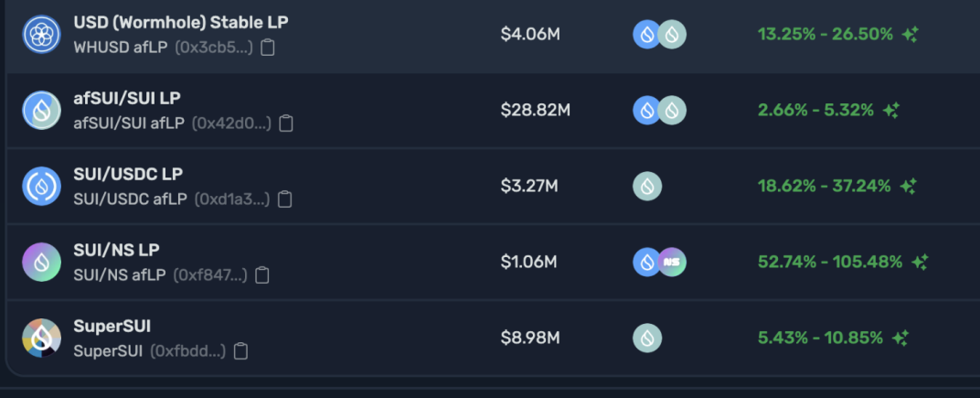Image resolution: width=980 pixels, height=398 pixels.
Task: Copy the WHUSD afLP contract address
Action: (x=268, y=47)
